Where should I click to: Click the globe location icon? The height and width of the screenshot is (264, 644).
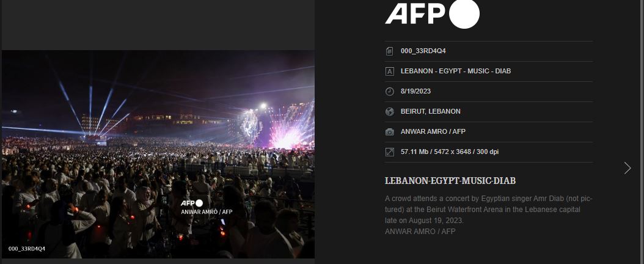click(x=389, y=112)
